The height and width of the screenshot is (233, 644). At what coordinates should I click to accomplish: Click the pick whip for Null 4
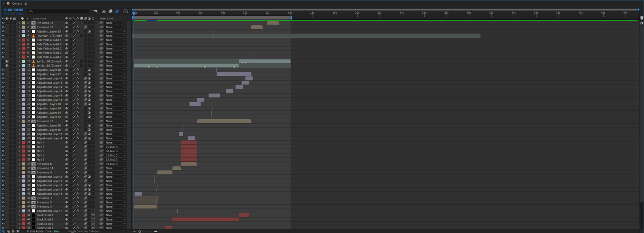tap(101, 142)
